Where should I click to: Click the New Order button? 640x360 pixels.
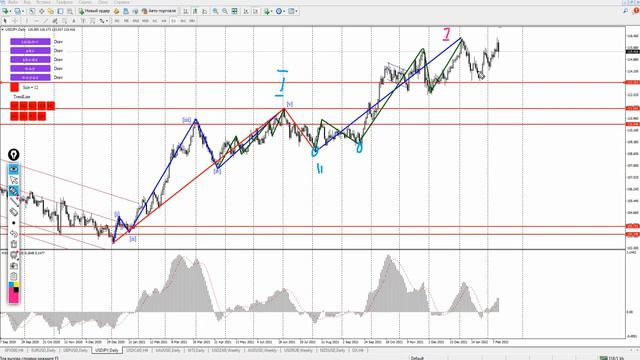tap(94, 11)
